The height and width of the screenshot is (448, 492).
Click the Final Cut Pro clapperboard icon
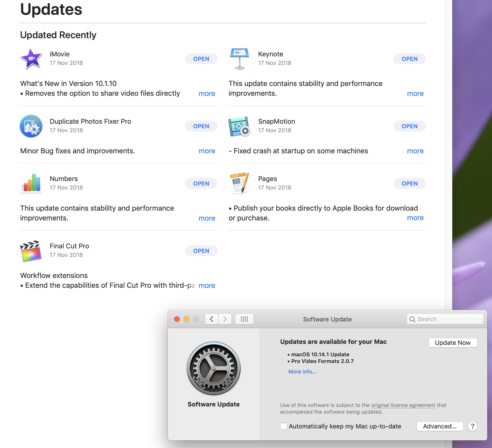pyautogui.click(x=31, y=251)
